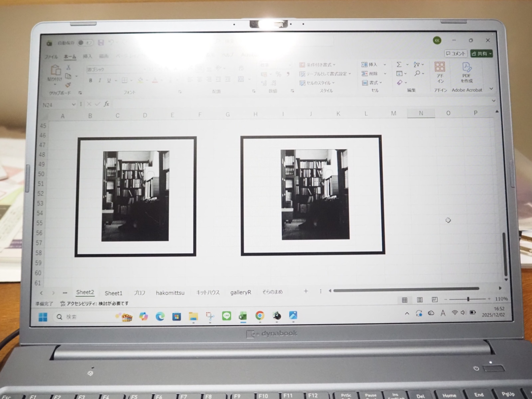Switch to the hakomittsu sheet tab
Viewport: 532px width, 399px height.
170,293
